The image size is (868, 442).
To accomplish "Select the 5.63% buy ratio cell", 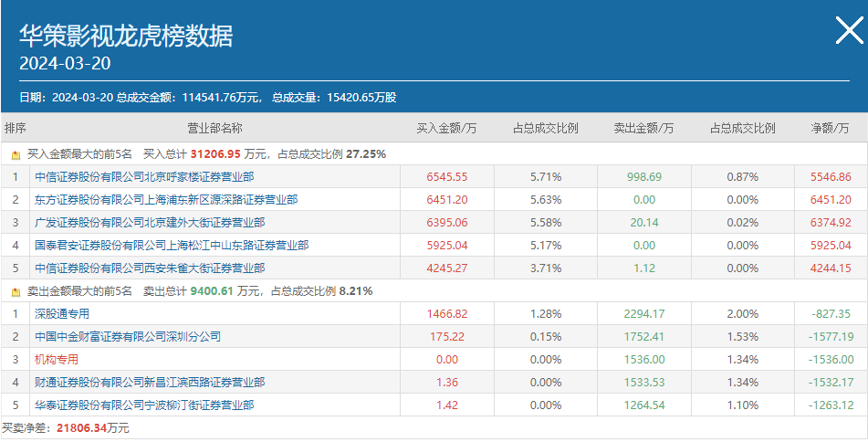I will (546, 200).
